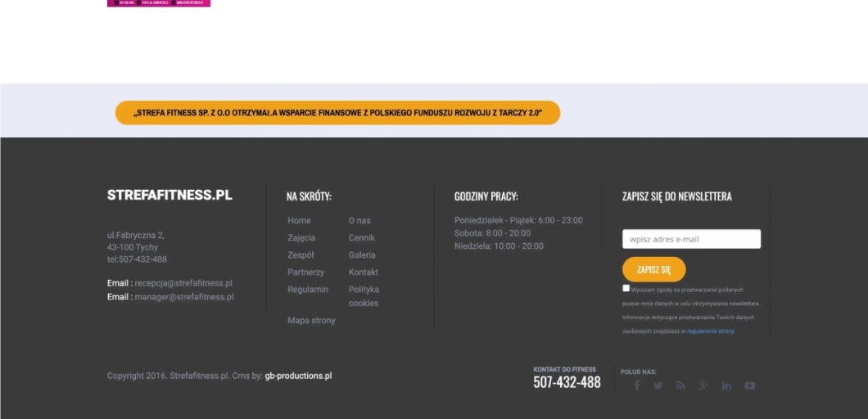Viewport: 868px width, 419px height.
Task: Open the Facebook social icon
Action: (637, 385)
